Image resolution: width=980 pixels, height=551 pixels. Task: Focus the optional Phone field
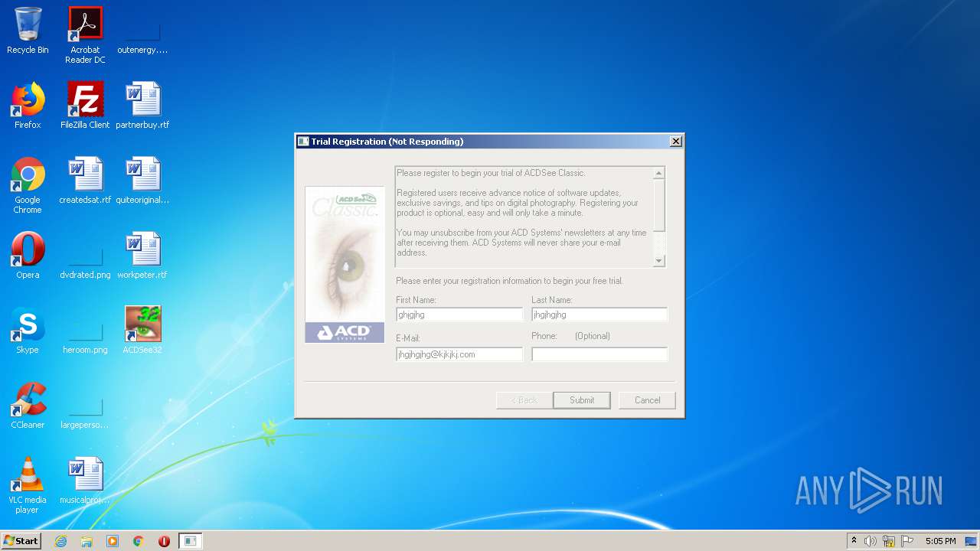tap(599, 354)
